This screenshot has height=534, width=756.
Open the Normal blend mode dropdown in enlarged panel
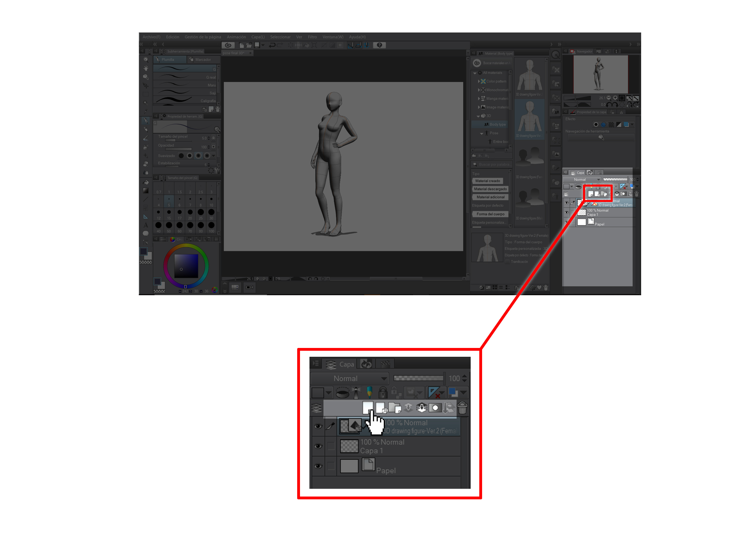(x=349, y=378)
